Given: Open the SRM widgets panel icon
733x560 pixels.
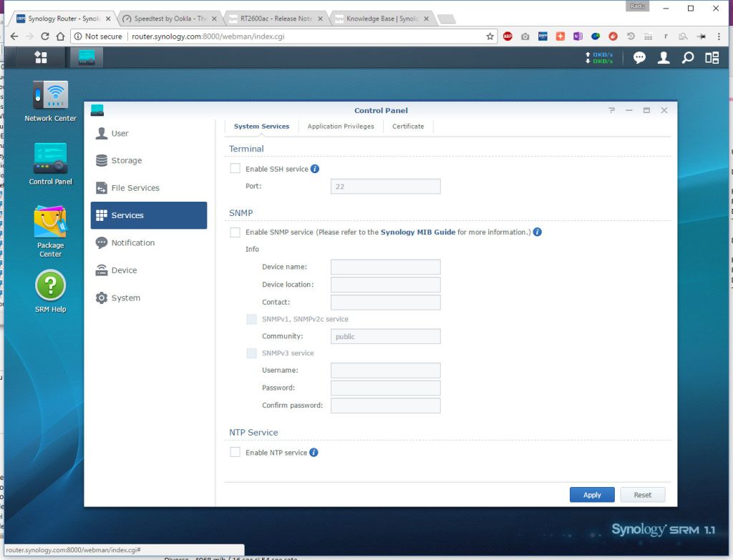Looking at the screenshot, I should (712, 57).
